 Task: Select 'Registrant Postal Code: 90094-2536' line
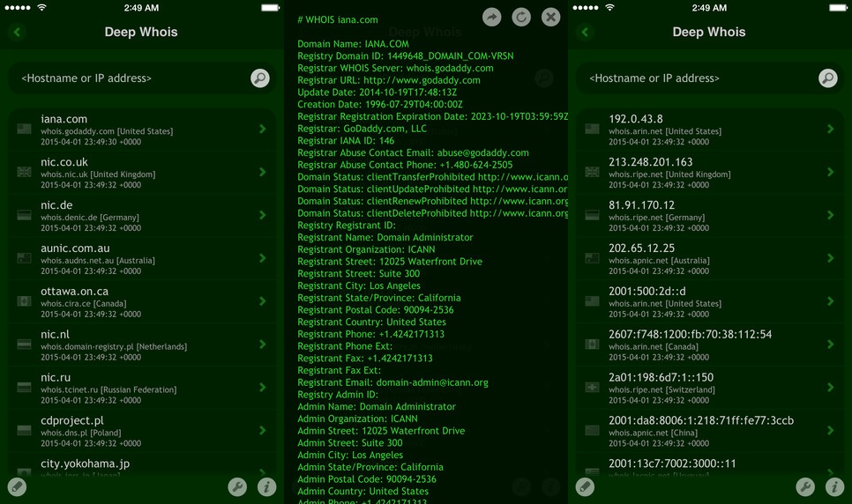tap(375, 310)
